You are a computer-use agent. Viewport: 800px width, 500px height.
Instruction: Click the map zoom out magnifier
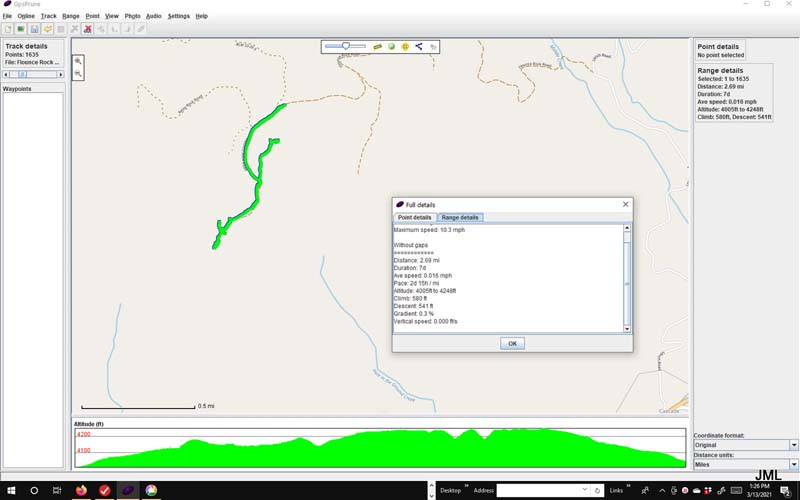tap(78, 74)
